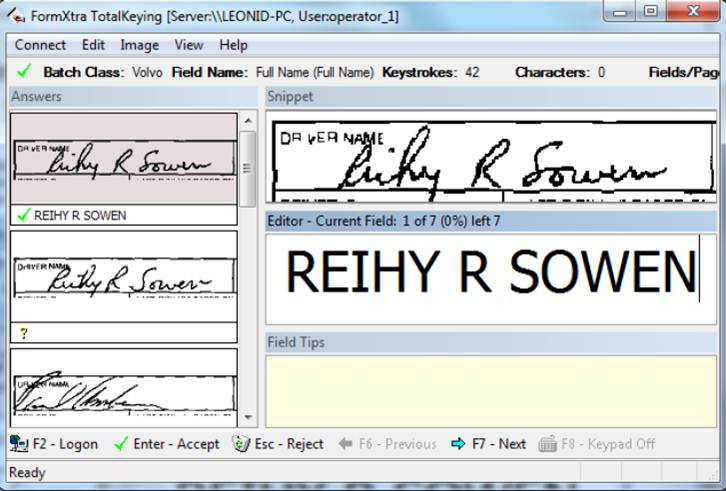Expand the View menu

188,45
